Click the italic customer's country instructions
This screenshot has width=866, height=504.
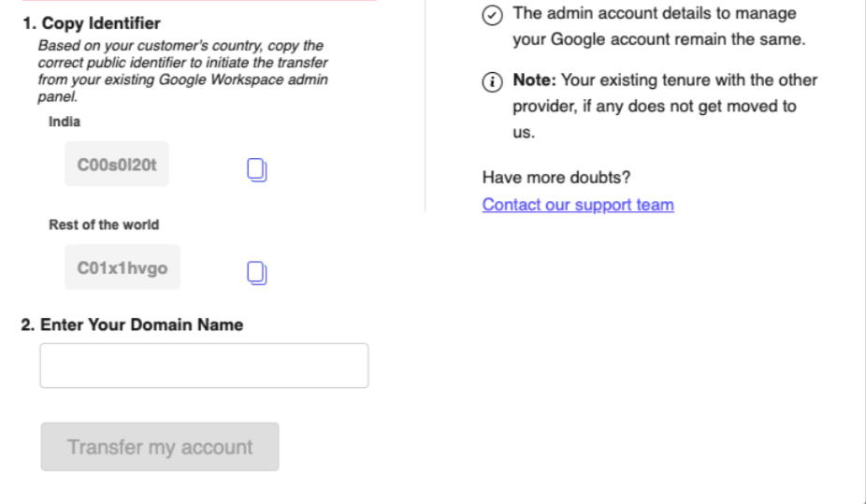pos(182,71)
